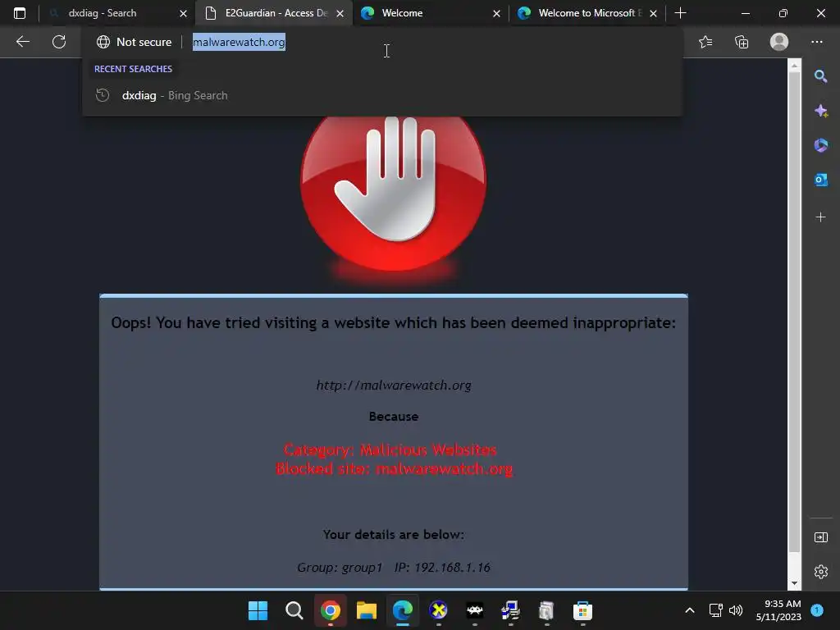The height and width of the screenshot is (630, 840).
Task: Open the sidebar Search icon
Action: coord(820,76)
